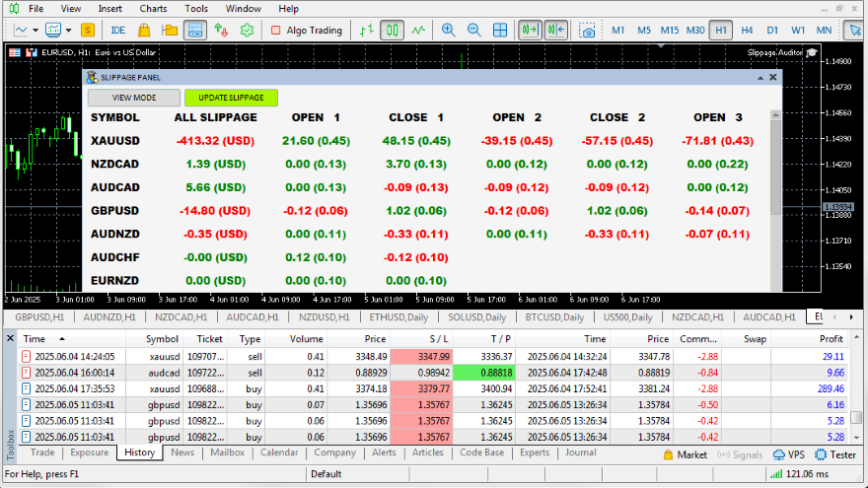Toggle the chart auto scroll button
868x488 pixels.
click(530, 31)
